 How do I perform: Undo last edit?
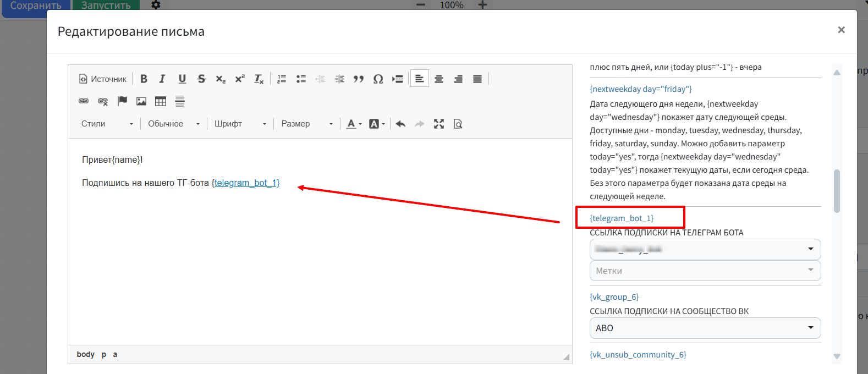pyautogui.click(x=400, y=124)
